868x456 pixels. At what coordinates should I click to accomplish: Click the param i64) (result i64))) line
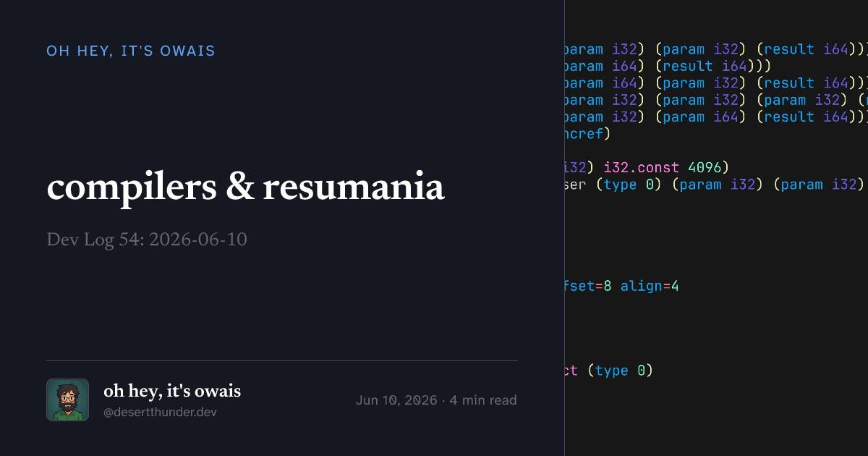click(669, 66)
